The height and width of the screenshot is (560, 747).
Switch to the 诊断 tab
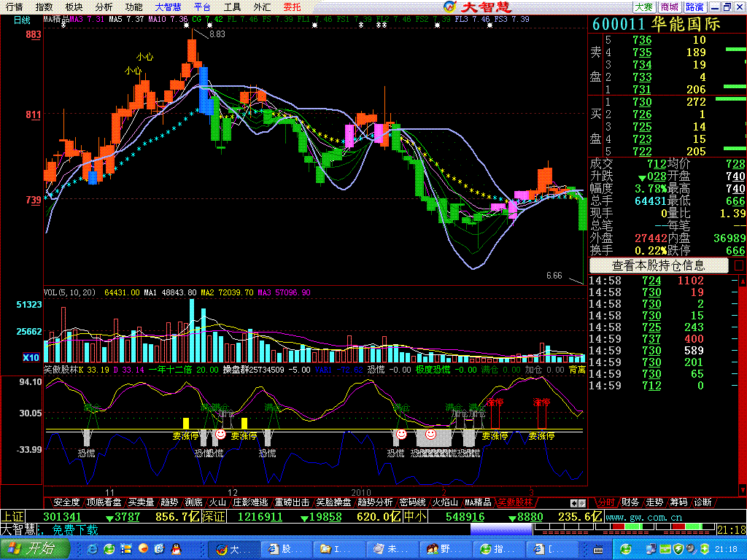point(703,502)
